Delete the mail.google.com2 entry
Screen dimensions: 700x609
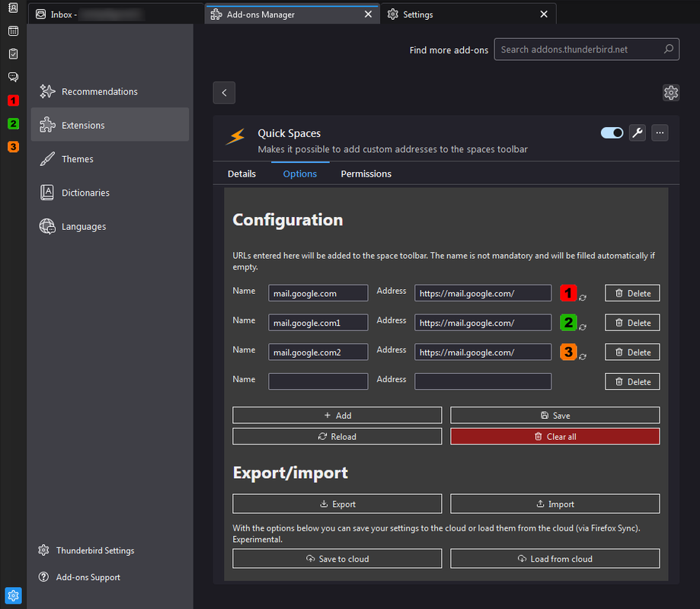click(632, 352)
